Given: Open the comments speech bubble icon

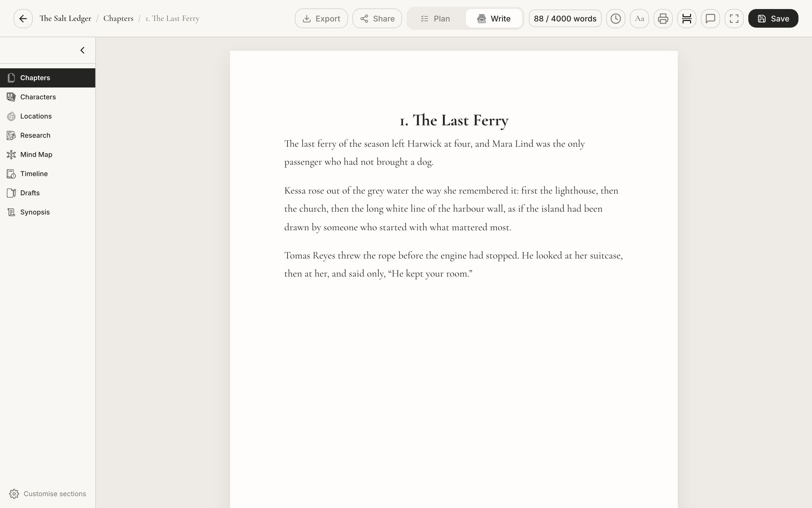Looking at the screenshot, I should click(x=710, y=18).
